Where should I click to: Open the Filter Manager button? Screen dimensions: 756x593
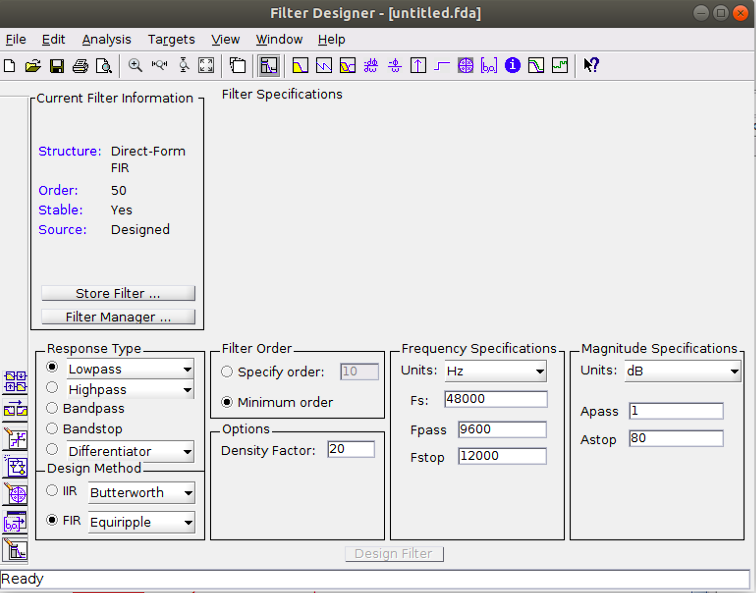118,317
